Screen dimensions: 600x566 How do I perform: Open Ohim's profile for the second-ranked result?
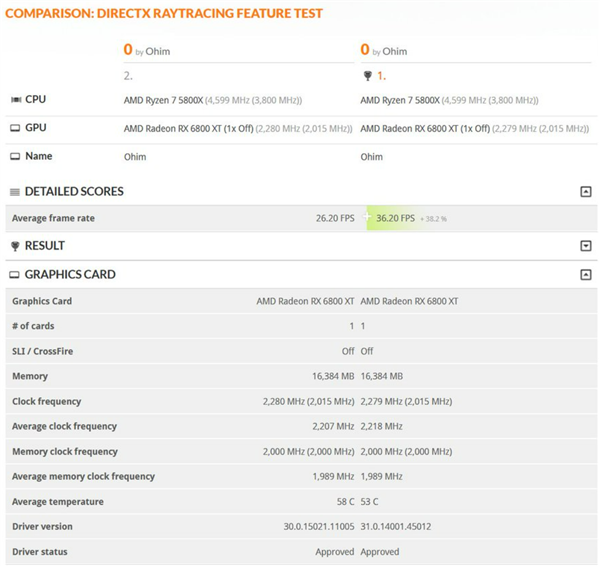point(158,51)
